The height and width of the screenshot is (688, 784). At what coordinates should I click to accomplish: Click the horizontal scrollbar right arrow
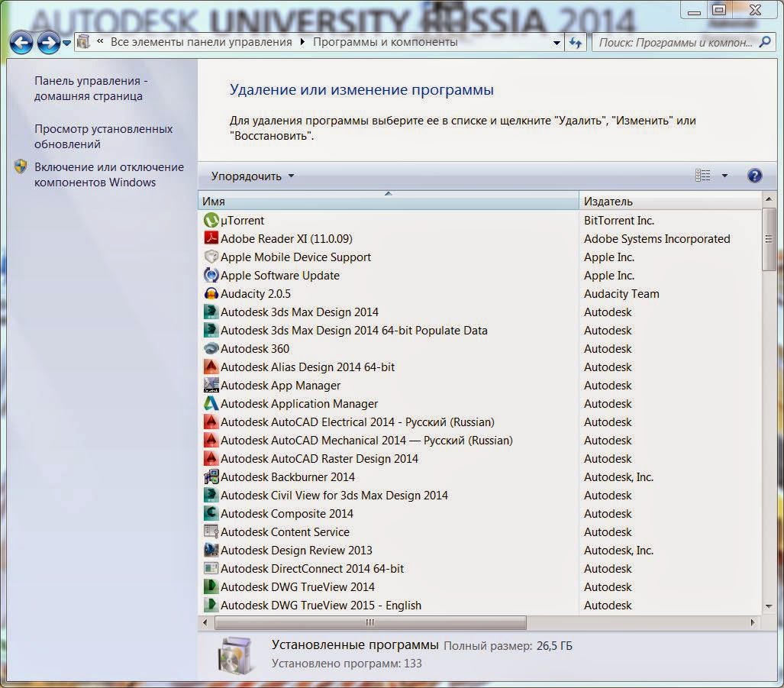(753, 623)
